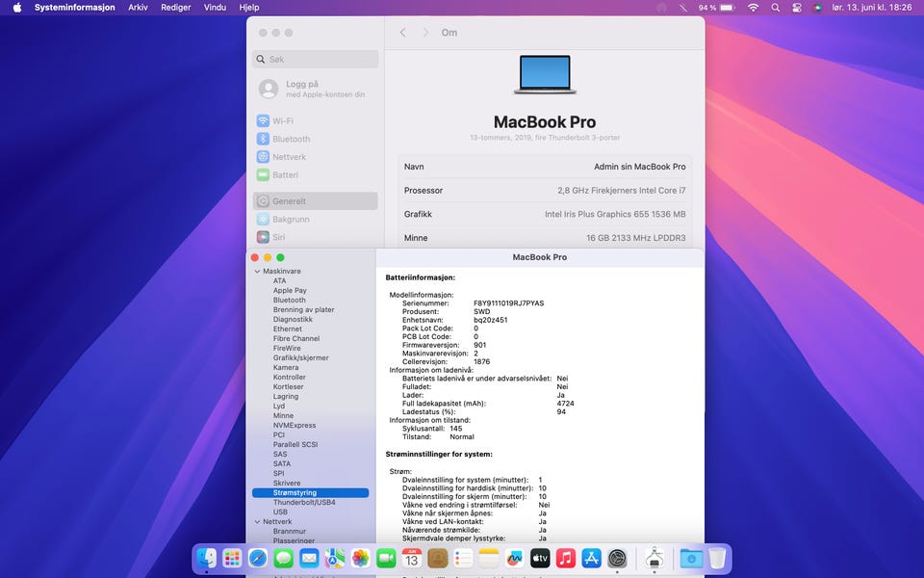Open Batteri in Settings sidebar
The height and width of the screenshot is (578, 924).
click(x=316, y=175)
